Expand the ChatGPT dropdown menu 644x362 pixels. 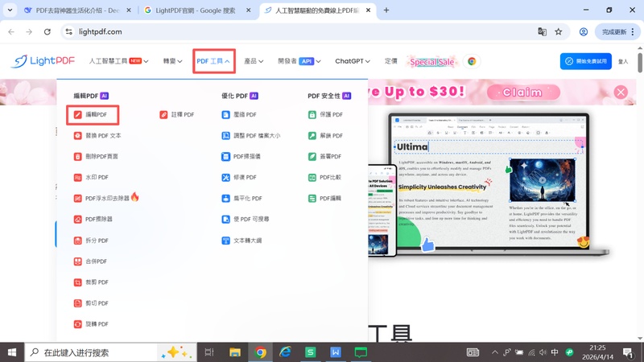point(353,61)
